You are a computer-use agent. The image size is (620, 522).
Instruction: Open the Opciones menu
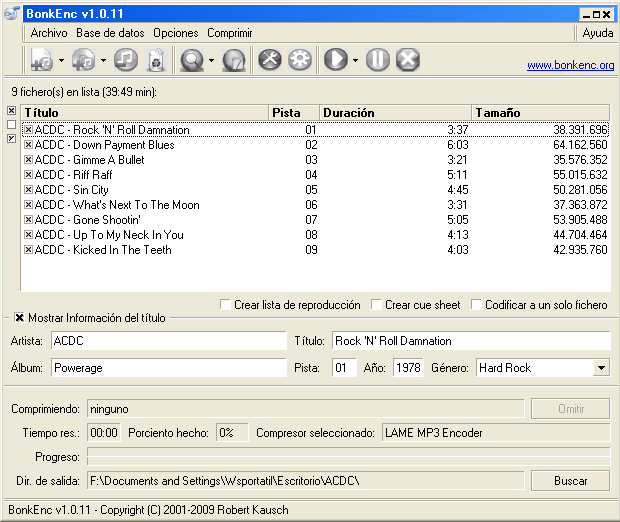[176, 33]
